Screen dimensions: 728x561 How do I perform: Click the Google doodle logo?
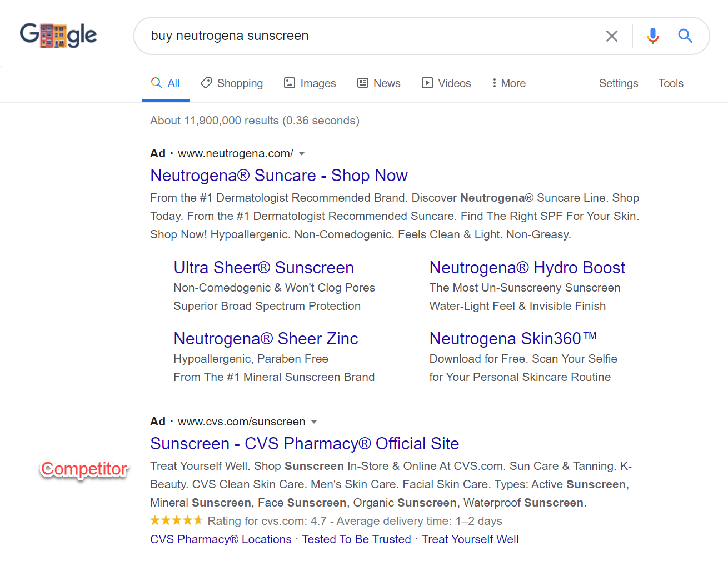58,36
